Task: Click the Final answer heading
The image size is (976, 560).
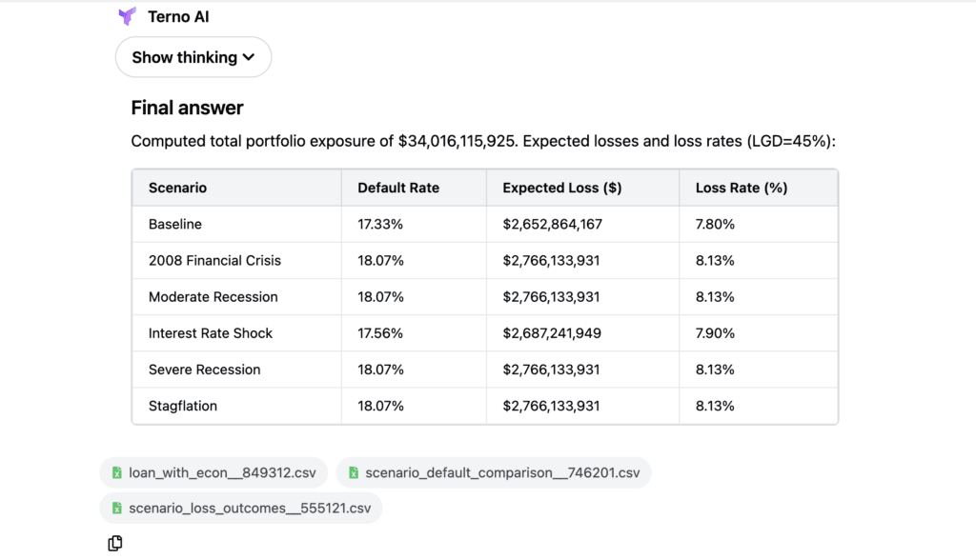Action: (187, 108)
